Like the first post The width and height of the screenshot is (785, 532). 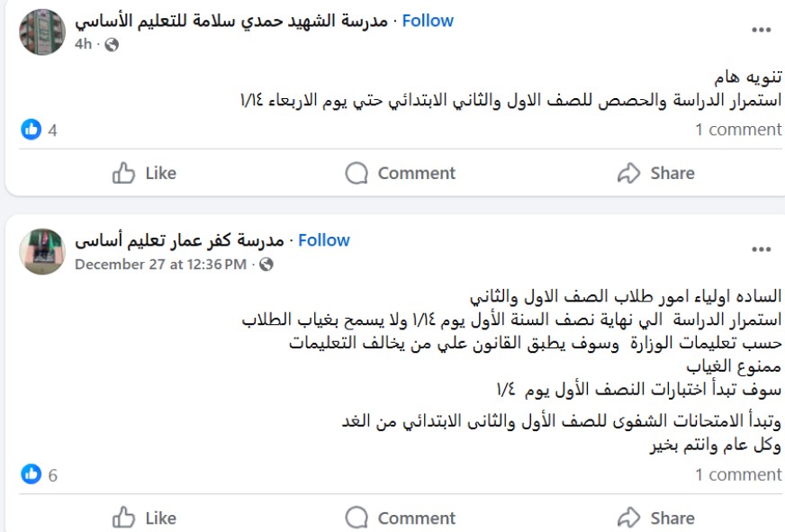[144, 173]
